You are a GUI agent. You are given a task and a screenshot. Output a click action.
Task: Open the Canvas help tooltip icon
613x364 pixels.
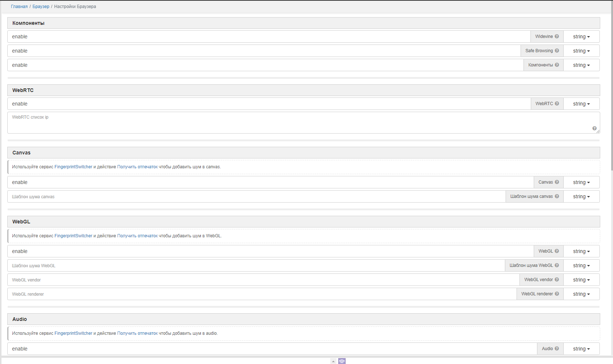point(557,182)
